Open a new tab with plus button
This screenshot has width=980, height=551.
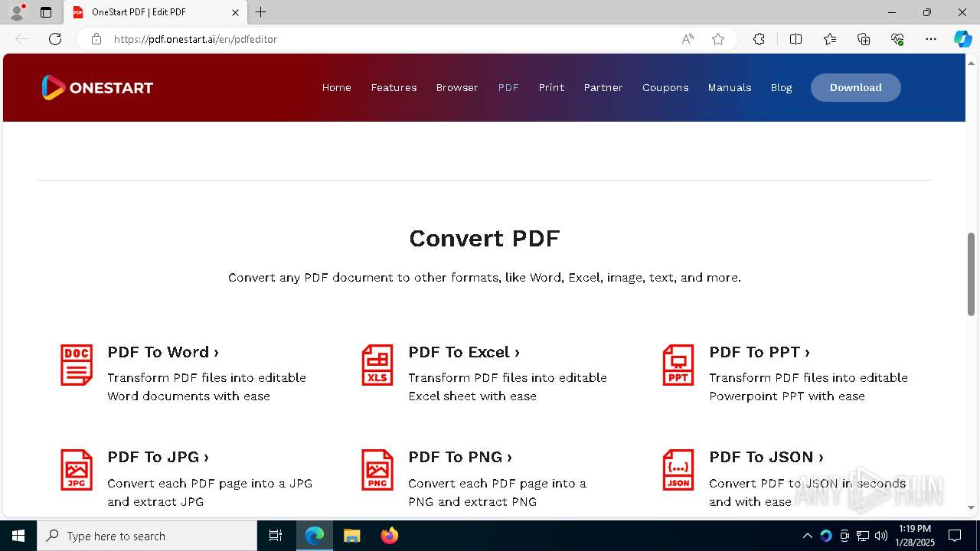tap(261, 12)
